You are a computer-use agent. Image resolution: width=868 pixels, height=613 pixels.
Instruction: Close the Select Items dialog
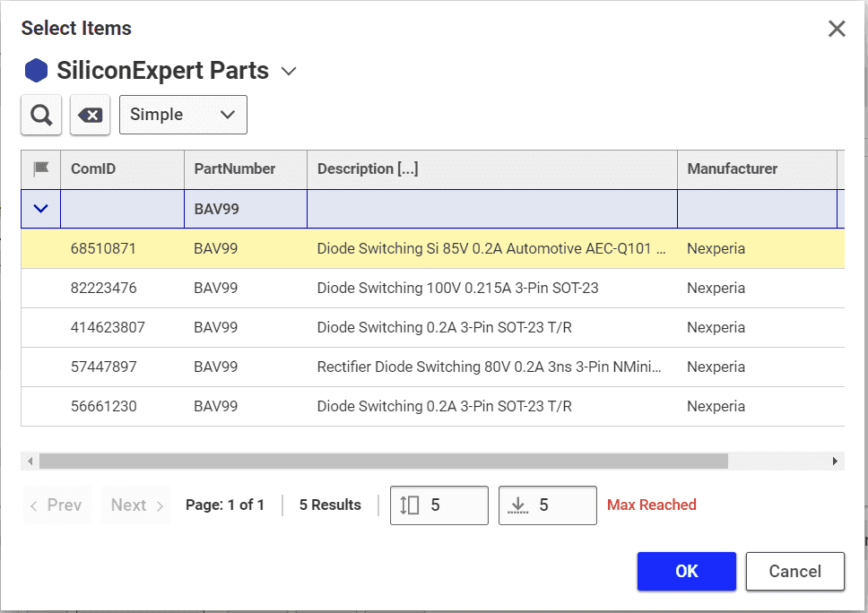pyautogui.click(x=837, y=28)
